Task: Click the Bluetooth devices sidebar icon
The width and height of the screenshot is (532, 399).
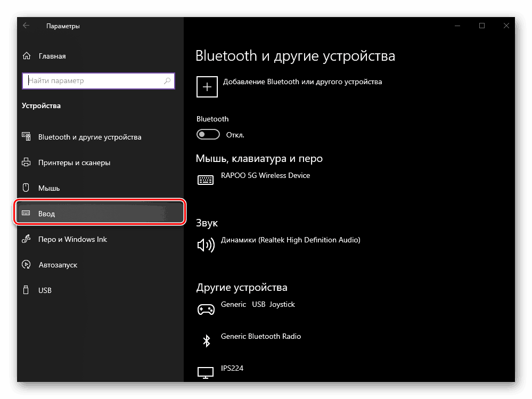Action: coord(26,136)
